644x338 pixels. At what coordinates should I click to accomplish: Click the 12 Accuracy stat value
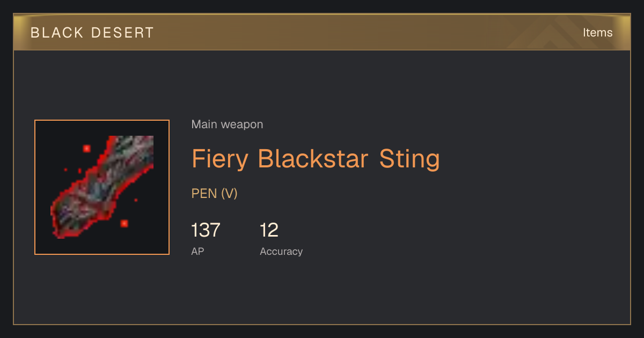[269, 230]
